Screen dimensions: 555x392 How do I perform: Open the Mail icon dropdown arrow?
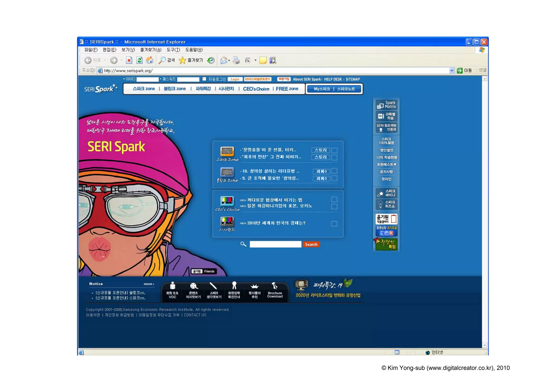point(229,60)
